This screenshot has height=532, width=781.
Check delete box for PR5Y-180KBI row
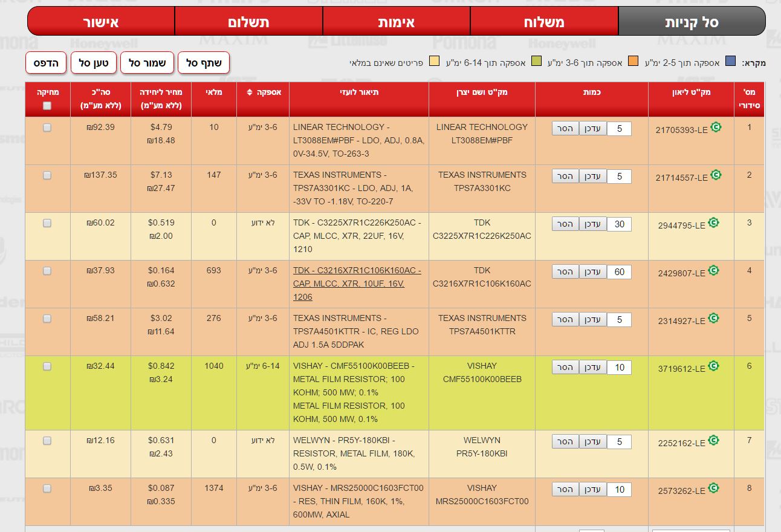47,441
